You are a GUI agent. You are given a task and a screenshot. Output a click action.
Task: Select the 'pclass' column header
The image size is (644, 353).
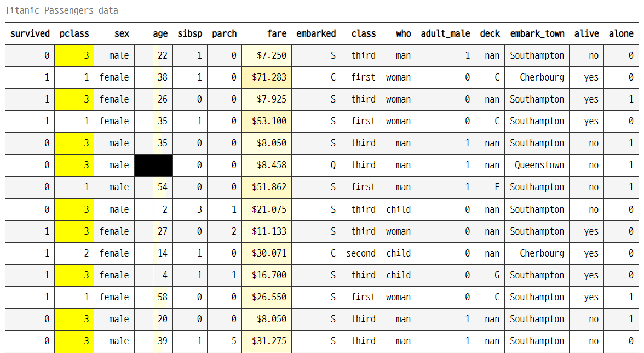(x=74, y=33)
